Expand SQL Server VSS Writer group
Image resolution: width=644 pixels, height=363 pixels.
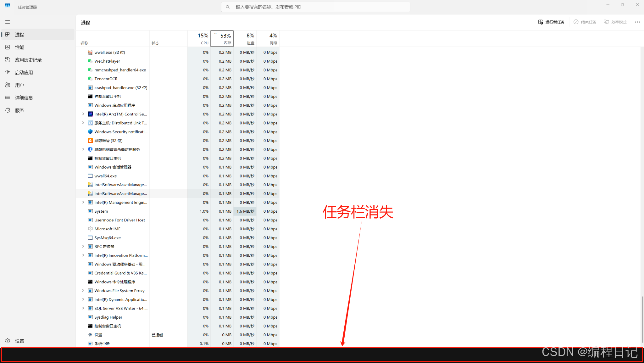tap(83, 308)
